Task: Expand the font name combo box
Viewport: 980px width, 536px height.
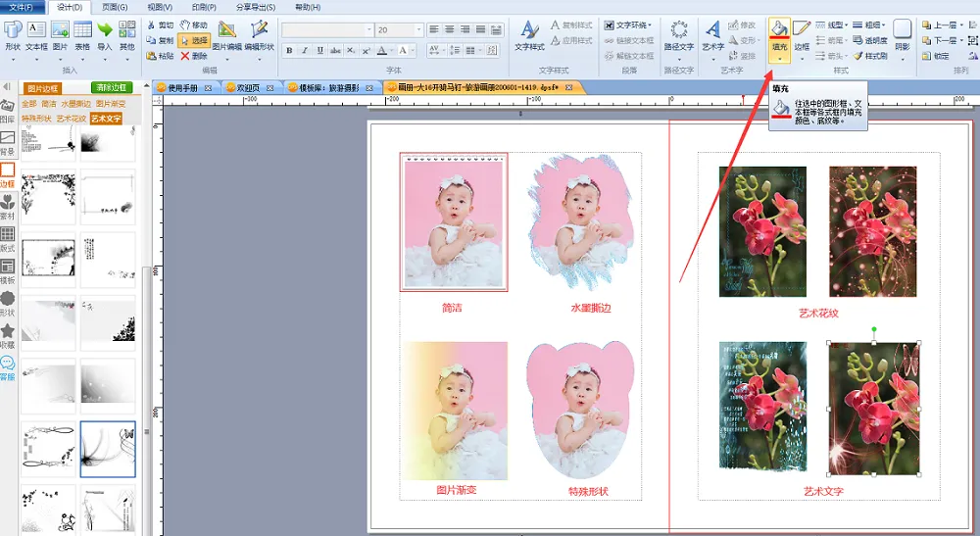Action: point(369,30)
